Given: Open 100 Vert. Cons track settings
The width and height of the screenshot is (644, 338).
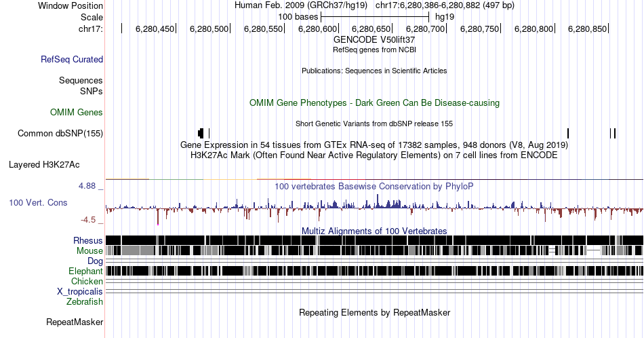Looking at the screenshot, I should 38,202.
